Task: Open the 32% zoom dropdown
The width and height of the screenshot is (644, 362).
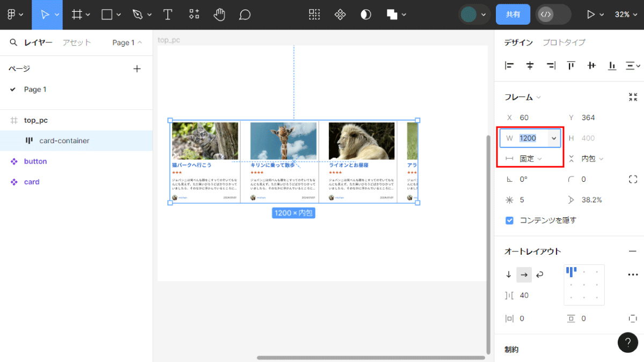Action: coord(625,14)
